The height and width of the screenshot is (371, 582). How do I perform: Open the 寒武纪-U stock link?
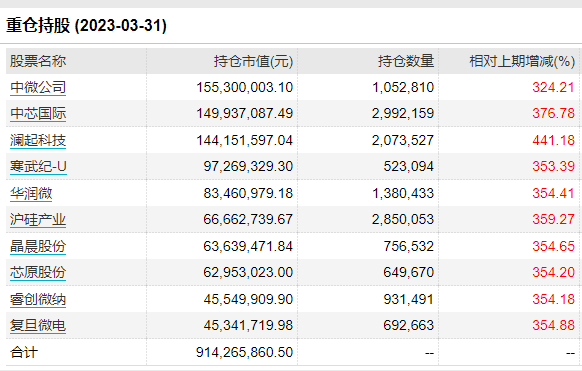click(x=38, y=167)
